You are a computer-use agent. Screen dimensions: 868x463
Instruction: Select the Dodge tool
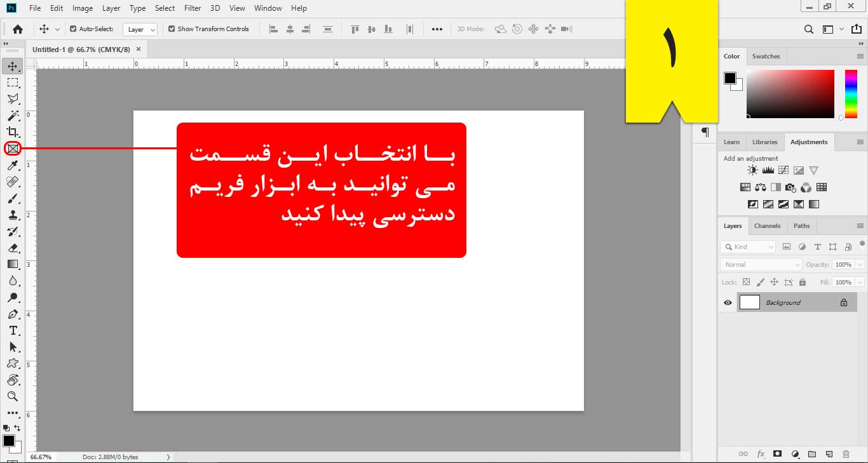click(x=13, y=297)
